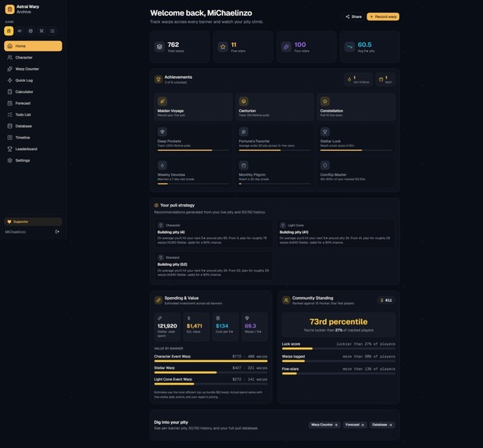Click the Spending & Value header icon

159,300
